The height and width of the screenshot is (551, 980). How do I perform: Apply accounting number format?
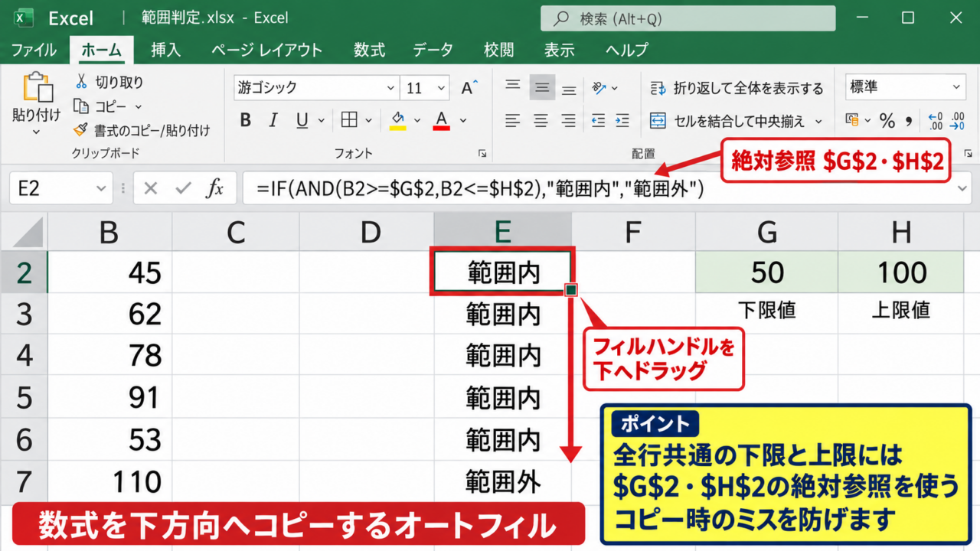(x=852, y=120)
